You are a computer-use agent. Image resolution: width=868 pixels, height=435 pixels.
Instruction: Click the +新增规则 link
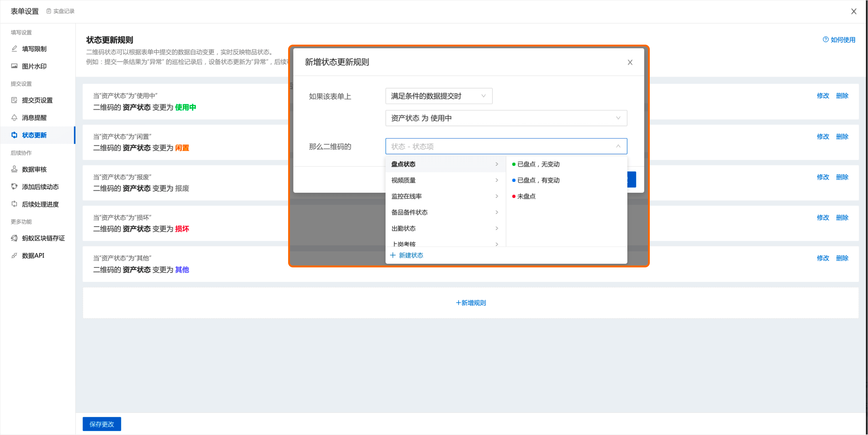tap(470, 303)
